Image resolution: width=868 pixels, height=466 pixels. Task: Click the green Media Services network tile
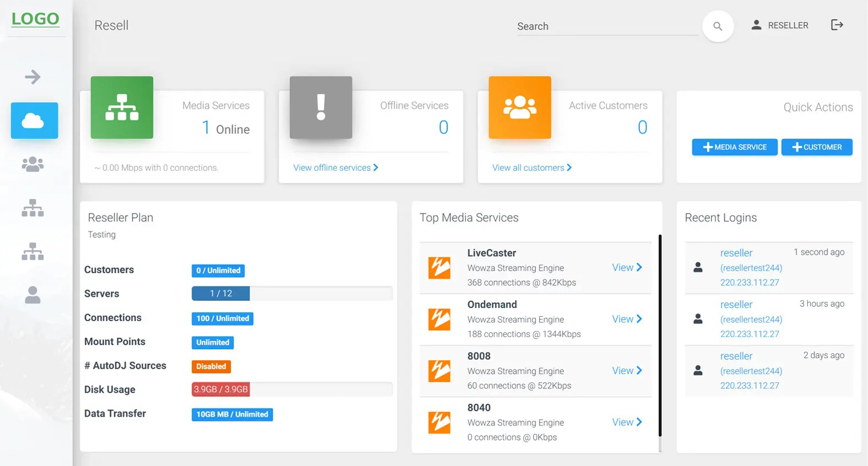click(122, 107)
